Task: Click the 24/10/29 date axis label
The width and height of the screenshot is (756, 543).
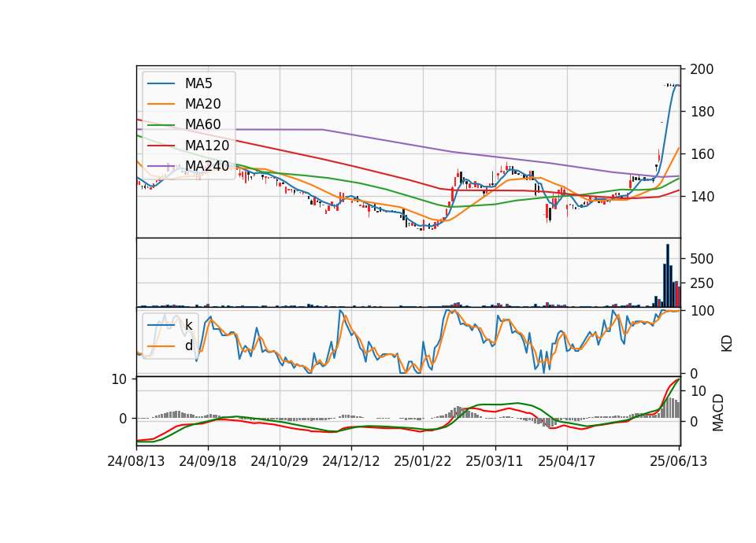Action: click(279, 461)
